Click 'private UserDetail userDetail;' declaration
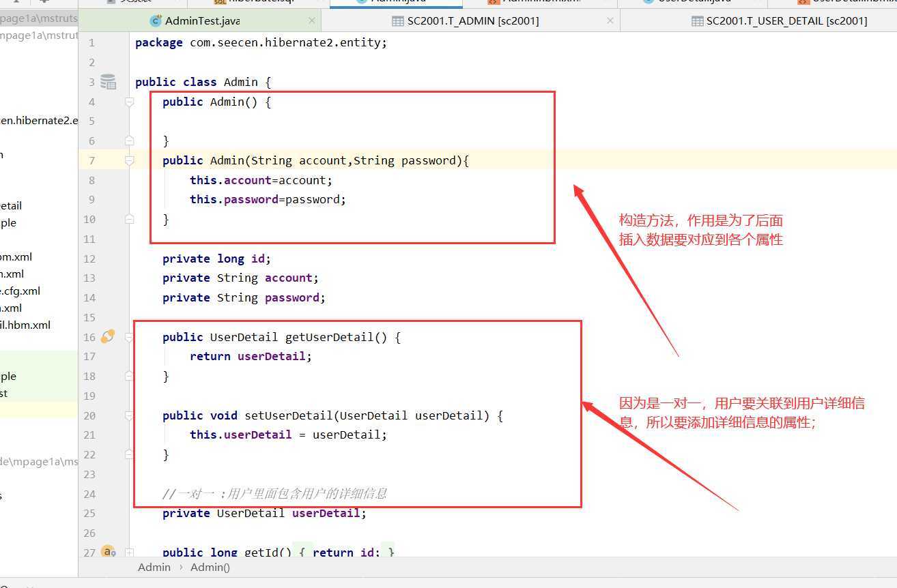 (x=264, y=513)
